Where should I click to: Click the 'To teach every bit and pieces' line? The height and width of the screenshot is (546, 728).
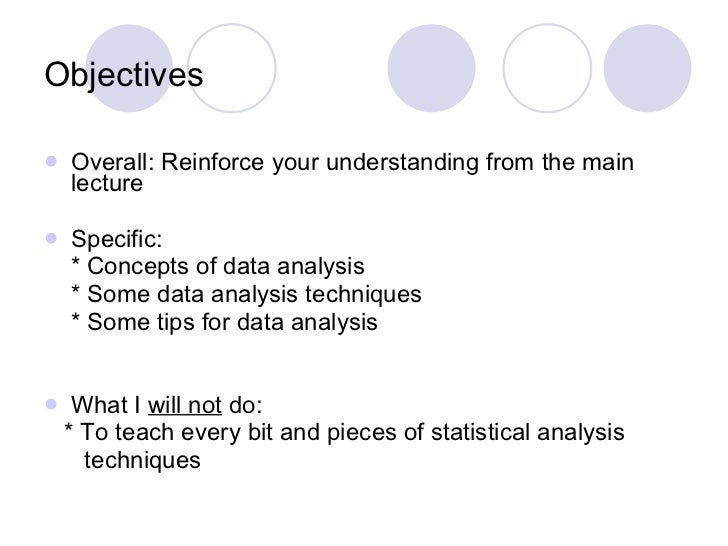click(x=344, y=433)
